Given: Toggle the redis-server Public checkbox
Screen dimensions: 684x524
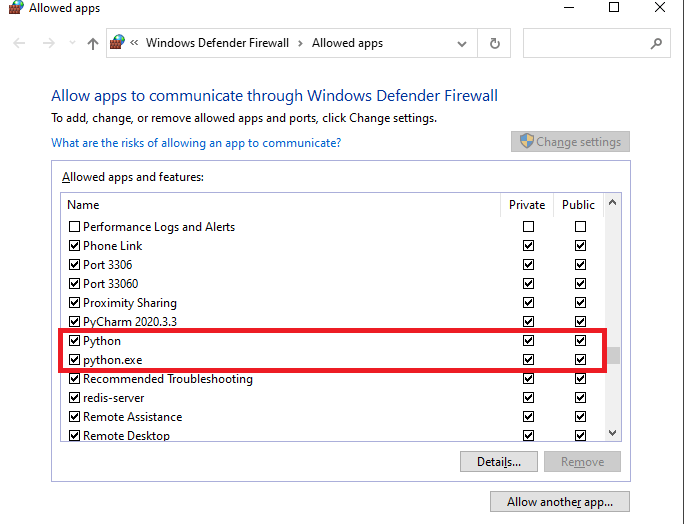Looking at the screenshot, I should [x=580, y=398].
